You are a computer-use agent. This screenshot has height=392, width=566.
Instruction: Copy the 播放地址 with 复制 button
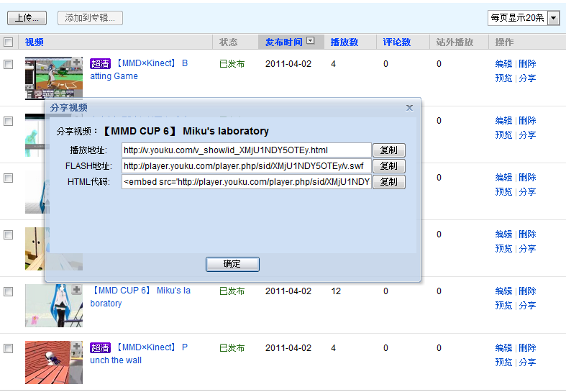point(389,150)
